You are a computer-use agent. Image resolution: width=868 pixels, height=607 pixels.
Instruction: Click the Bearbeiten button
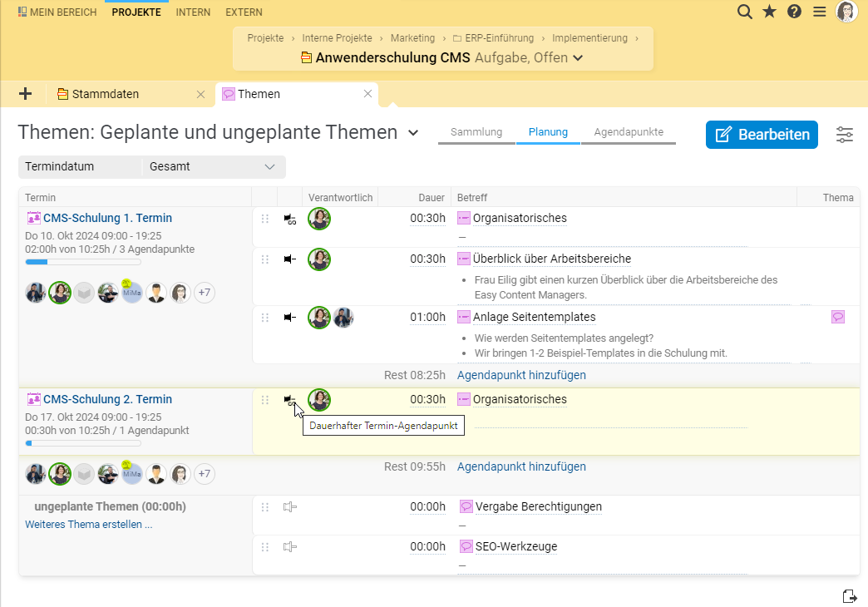[x=762, y=135]
